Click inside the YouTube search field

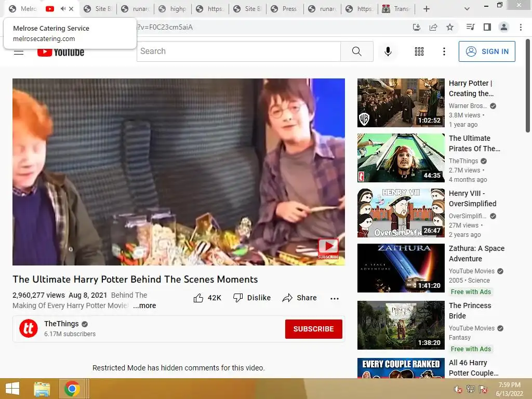pos(238,51)
